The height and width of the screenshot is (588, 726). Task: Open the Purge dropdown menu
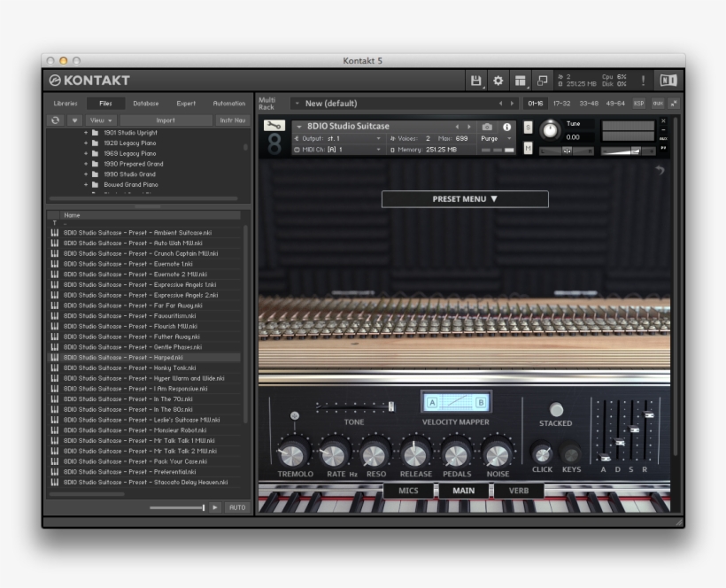[496, 138]
